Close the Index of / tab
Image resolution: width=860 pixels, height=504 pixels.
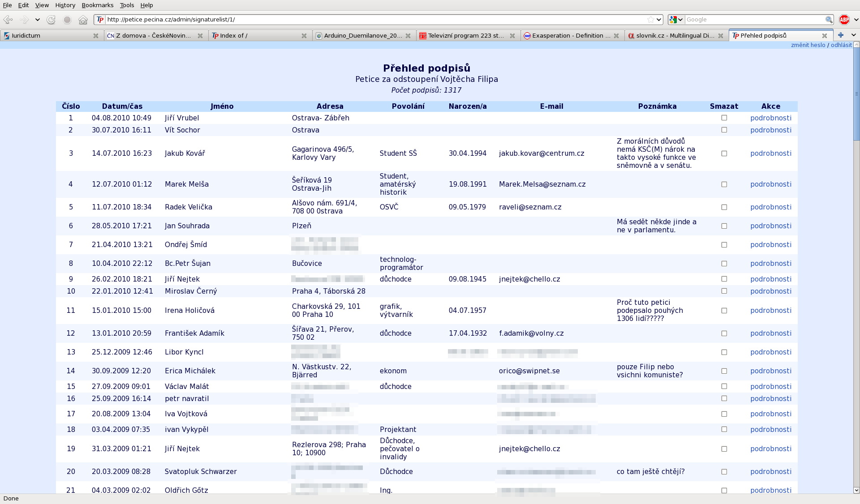pos(304,36)
